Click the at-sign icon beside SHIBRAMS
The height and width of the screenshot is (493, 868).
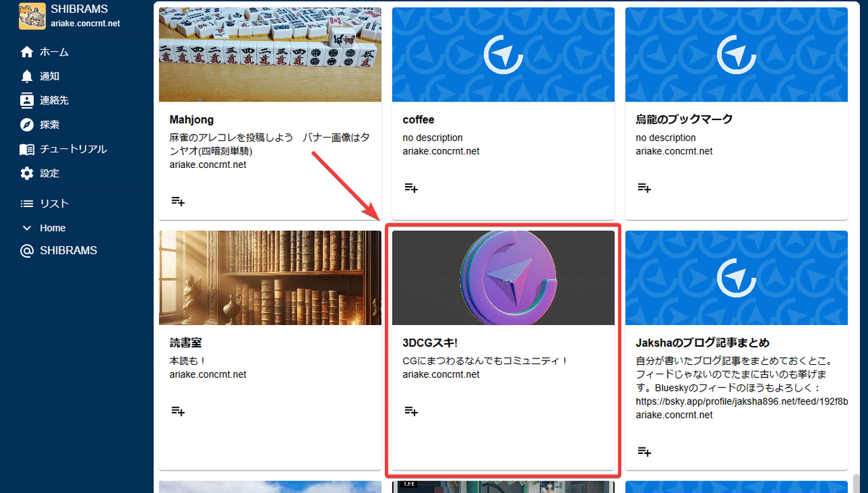pos(27,250)
